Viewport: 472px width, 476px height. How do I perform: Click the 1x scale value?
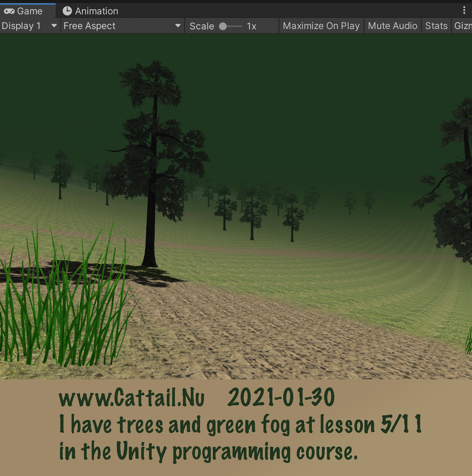tap(251, 26)
